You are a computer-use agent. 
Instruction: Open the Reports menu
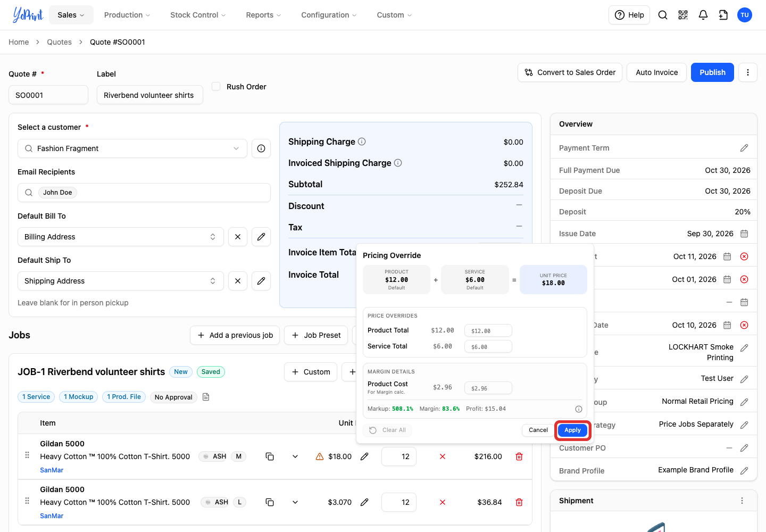pos(263,15)
